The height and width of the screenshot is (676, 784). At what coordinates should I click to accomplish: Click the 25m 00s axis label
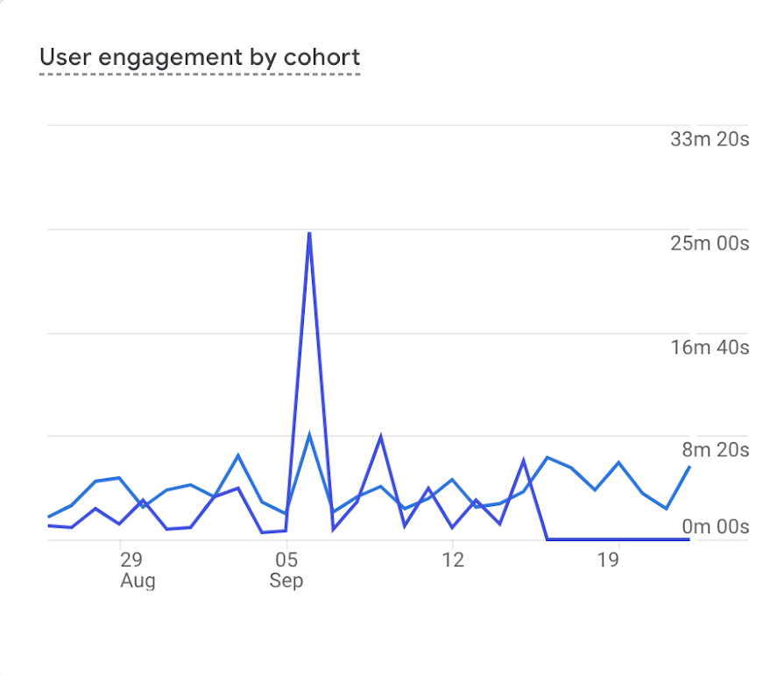(x=709, y=243)
